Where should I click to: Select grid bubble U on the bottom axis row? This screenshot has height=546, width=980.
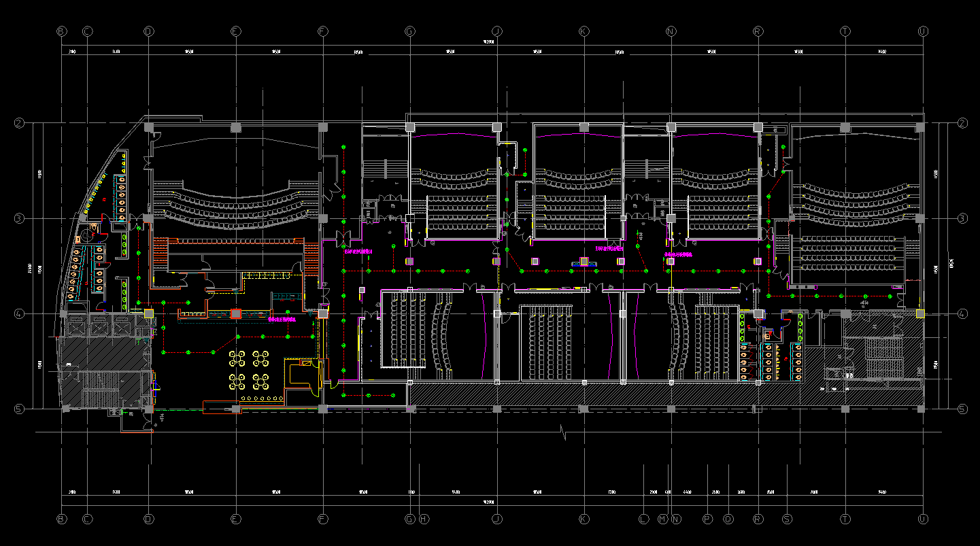[923, 519]
